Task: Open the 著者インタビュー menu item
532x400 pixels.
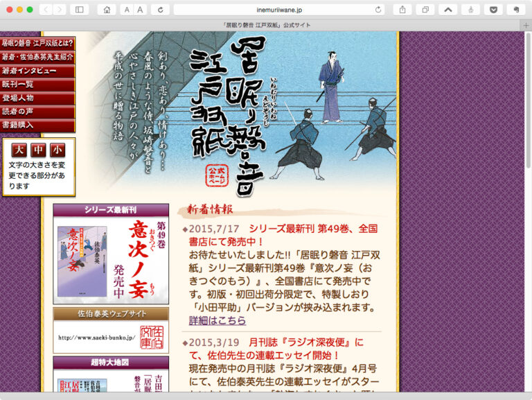Action: click(x=37, y=71)
